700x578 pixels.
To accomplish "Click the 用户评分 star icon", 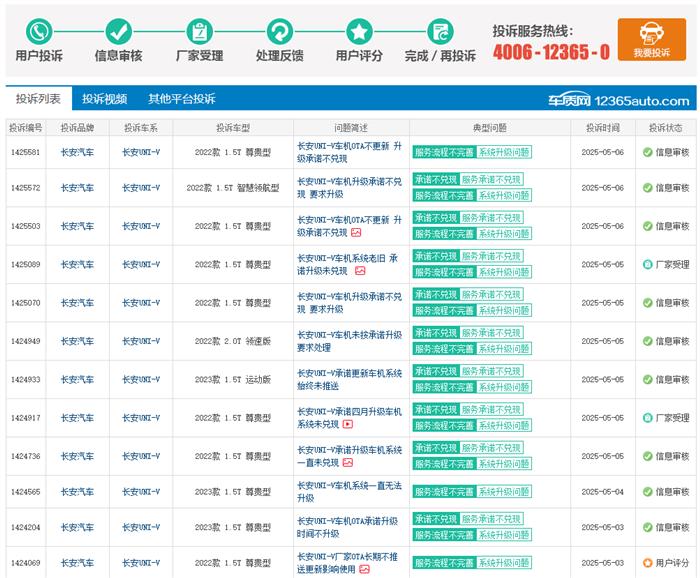I will tap(359, 32).
